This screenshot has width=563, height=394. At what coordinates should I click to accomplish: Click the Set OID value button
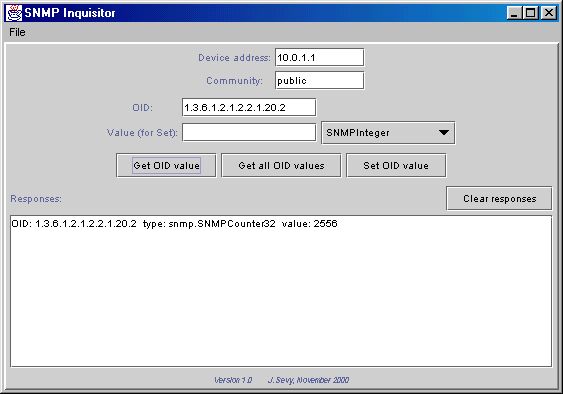(x=396, y=166)
